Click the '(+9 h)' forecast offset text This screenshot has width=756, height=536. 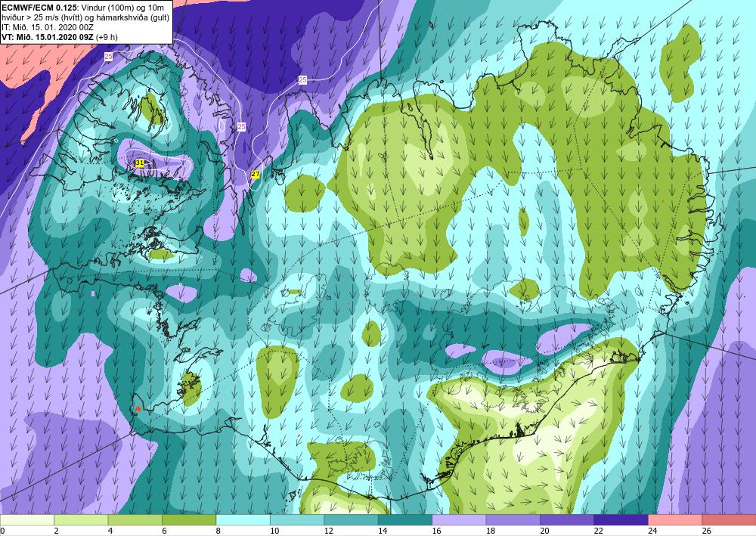[x=107, y=36]
